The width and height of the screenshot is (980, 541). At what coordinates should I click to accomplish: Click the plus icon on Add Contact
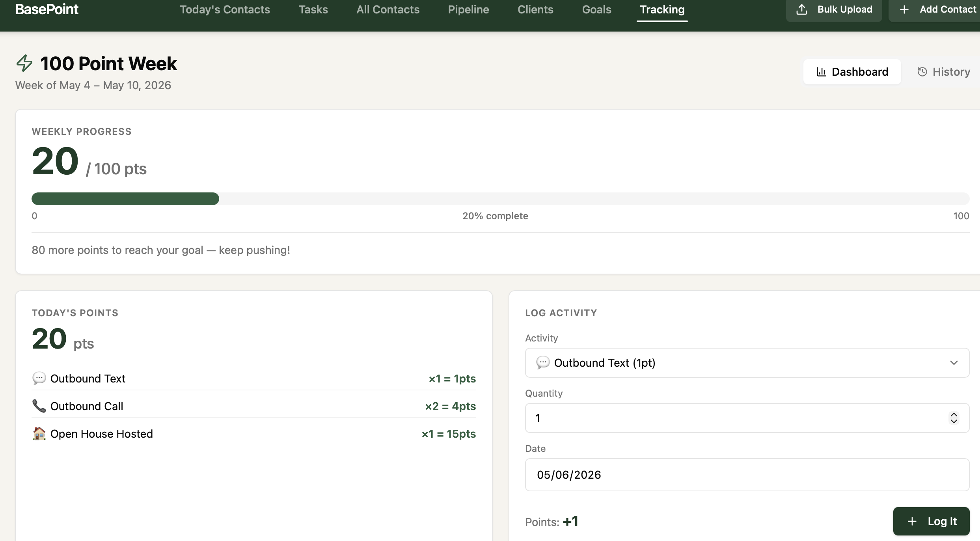pyautogui.click(x=904, y=9)
